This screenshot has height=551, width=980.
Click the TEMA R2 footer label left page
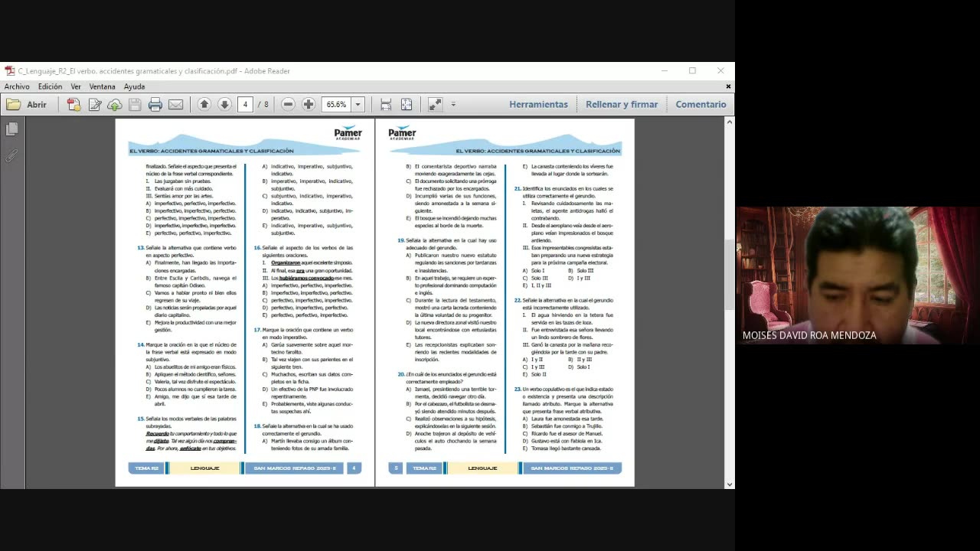coord(146,468)
